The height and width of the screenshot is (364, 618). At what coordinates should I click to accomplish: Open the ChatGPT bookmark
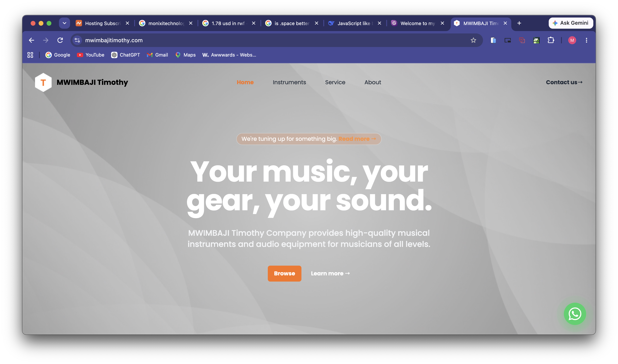[x=126, y=55]
